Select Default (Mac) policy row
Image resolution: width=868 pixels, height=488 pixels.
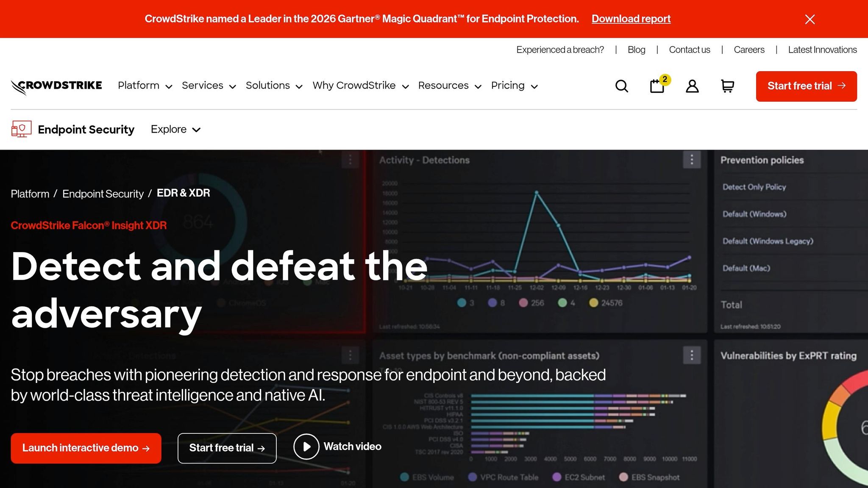pyautogui.click(x=794, y=268)
